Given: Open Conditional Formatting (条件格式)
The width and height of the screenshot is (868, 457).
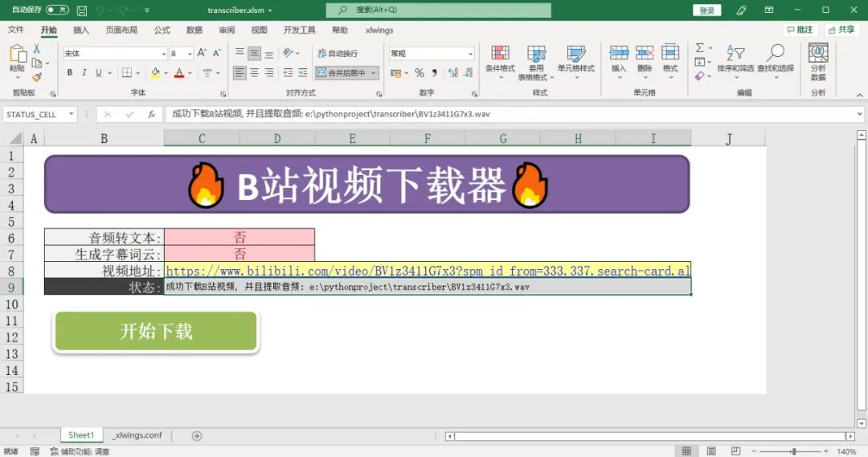Looking at the screenshot, I should pyautogui.click(x=500, y=59).
